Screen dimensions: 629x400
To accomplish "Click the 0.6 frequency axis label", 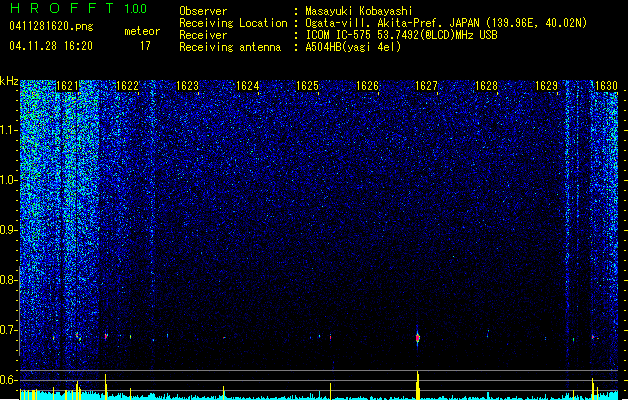I will coord(8,380).
